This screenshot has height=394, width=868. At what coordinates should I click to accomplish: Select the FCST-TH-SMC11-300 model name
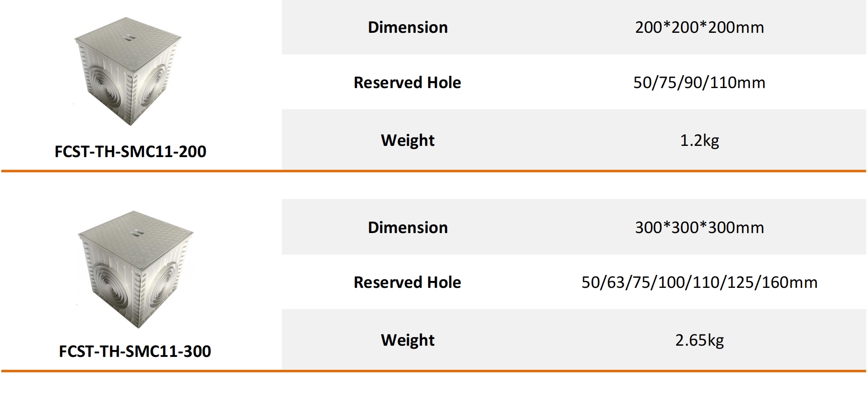(x=135, y=351)
